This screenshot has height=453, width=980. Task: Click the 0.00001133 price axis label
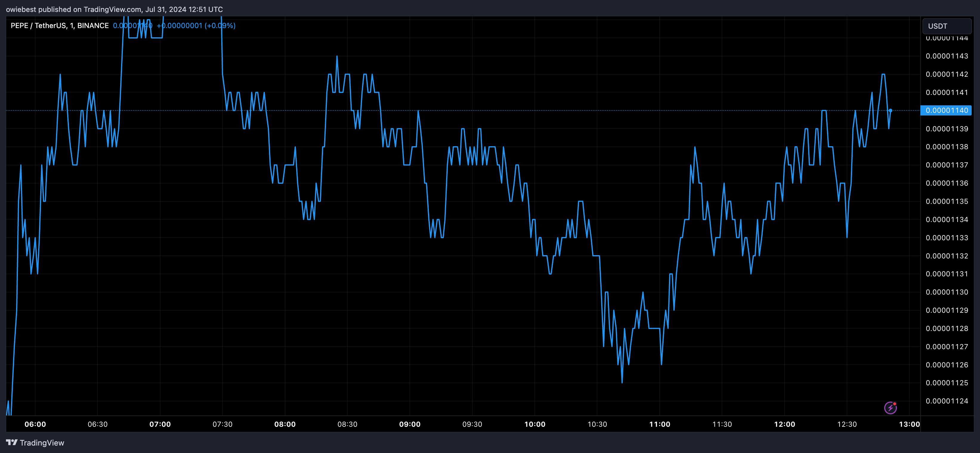pos(947,238)
